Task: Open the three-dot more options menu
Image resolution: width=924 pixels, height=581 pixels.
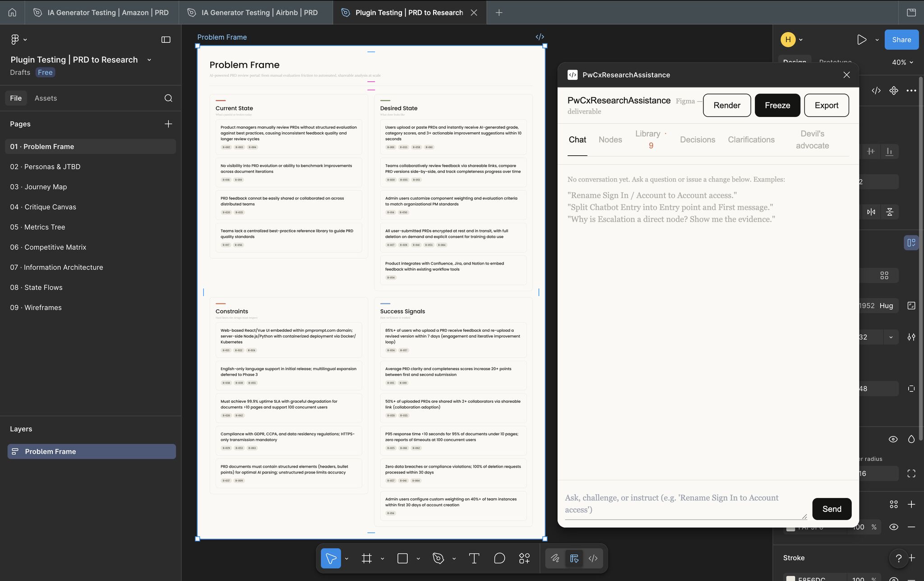Action: tap(911, 90)
